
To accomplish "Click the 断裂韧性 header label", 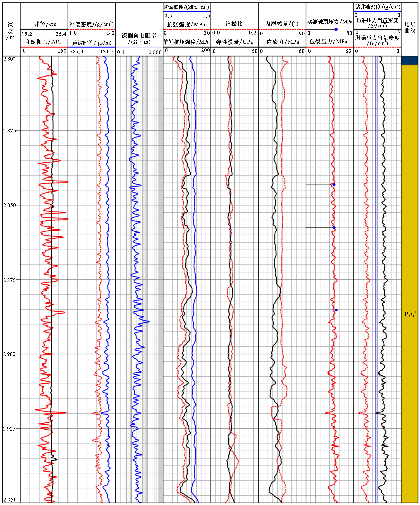I will tap(186, 7).
